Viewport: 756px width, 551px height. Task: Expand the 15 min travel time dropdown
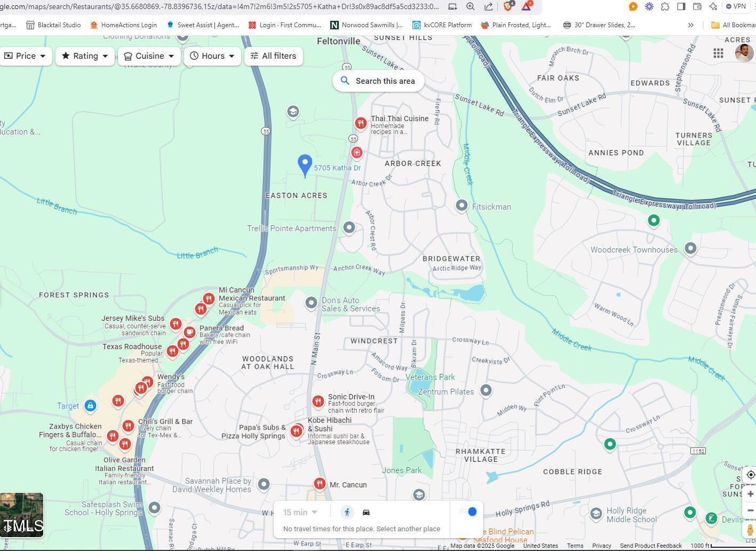300,513
